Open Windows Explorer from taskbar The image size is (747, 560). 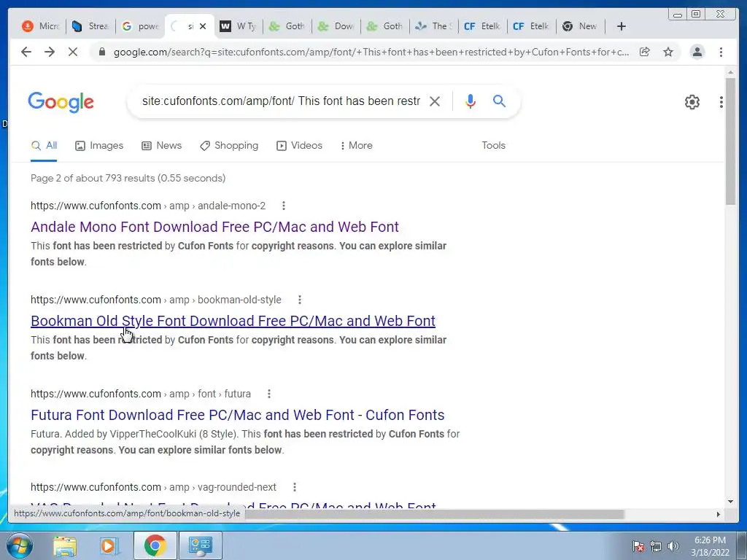point(65,545)
